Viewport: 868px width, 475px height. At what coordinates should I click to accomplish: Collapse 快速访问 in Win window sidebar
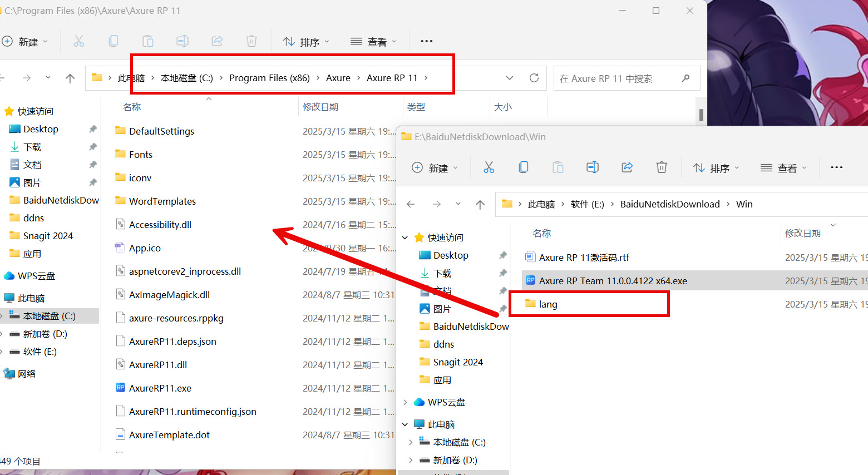[x=405, y=237]
